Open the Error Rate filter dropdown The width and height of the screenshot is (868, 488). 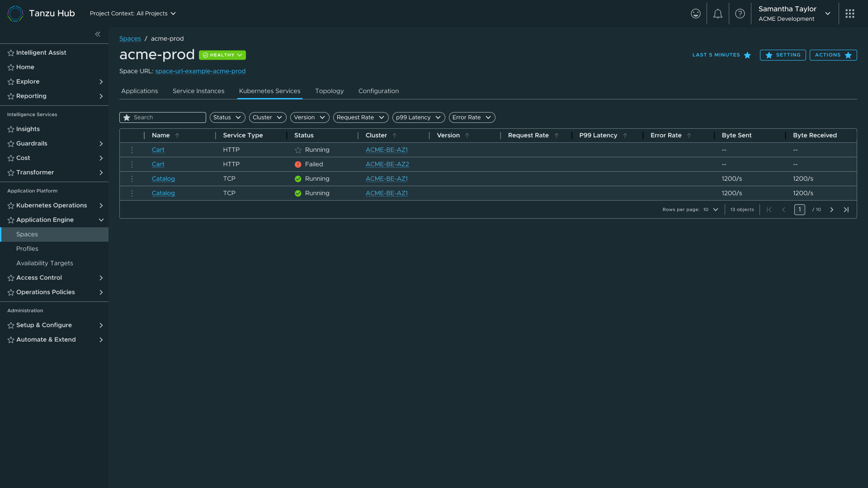coord(472,117)
